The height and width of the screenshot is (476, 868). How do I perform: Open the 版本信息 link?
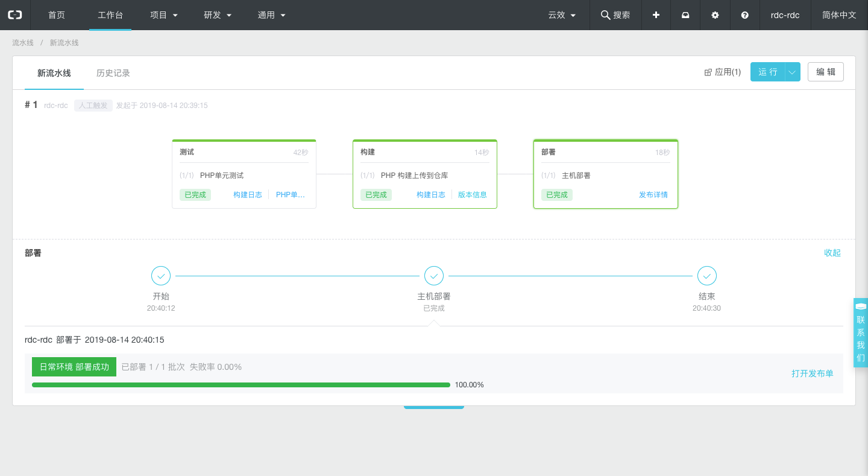pyautogui.click(x=473, y=195)
